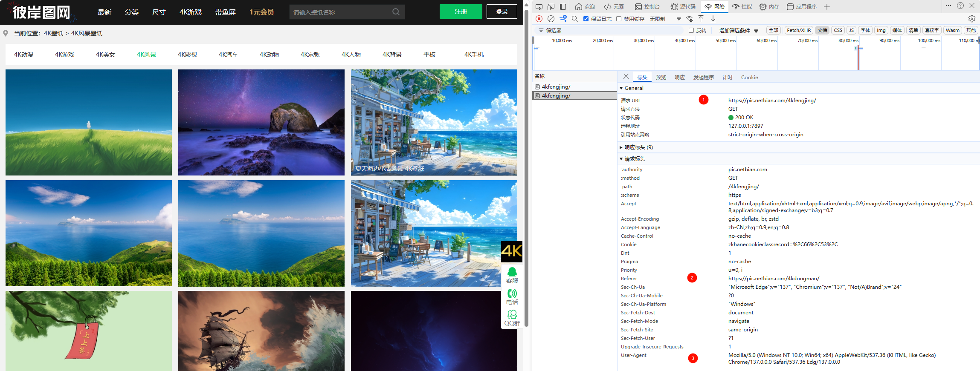This screenshot has width=980, height=371.
Task: Click 客服 customer service icon
Action: [512, 275]
